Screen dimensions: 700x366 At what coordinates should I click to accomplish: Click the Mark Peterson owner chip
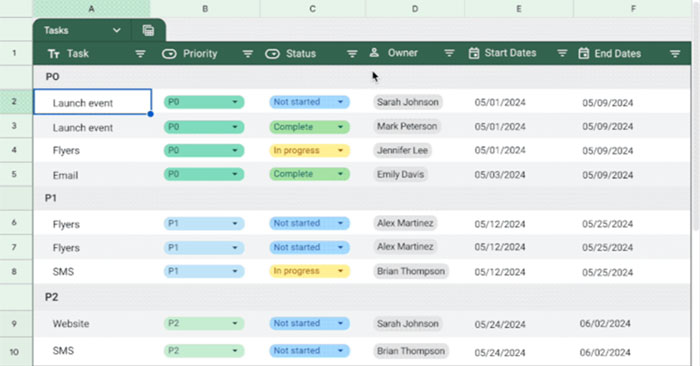(x=407, y=126)
